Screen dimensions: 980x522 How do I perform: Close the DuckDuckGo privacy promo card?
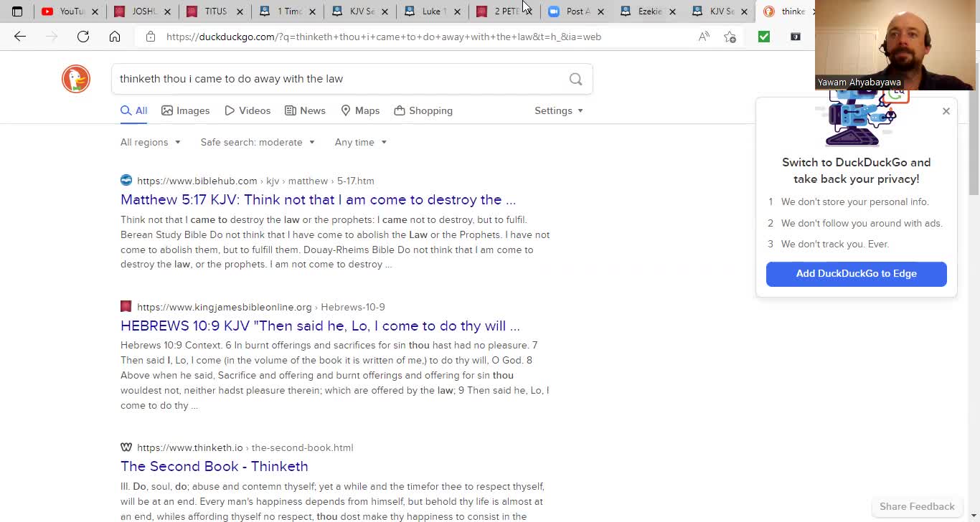pos(946,111)
